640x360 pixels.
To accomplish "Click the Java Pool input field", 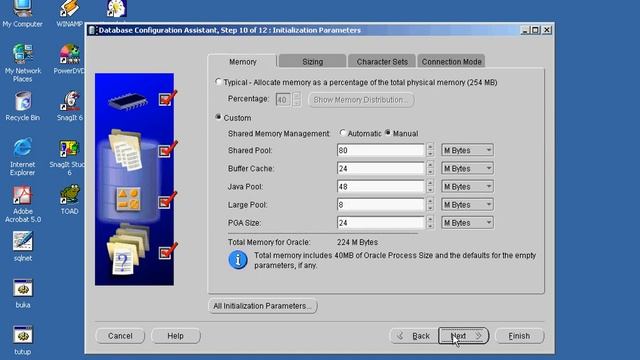I will click(381, 187).
